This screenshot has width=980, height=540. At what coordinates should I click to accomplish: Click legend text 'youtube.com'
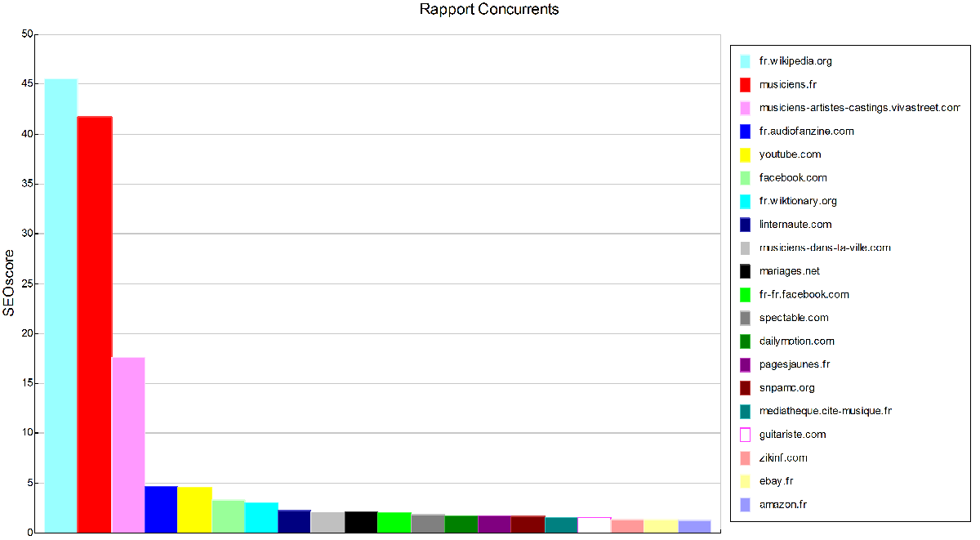tap(790, 154)
